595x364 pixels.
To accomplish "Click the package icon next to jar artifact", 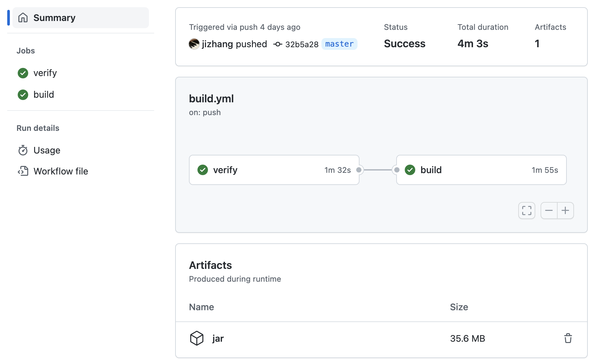I will click(x=197, y=338).
